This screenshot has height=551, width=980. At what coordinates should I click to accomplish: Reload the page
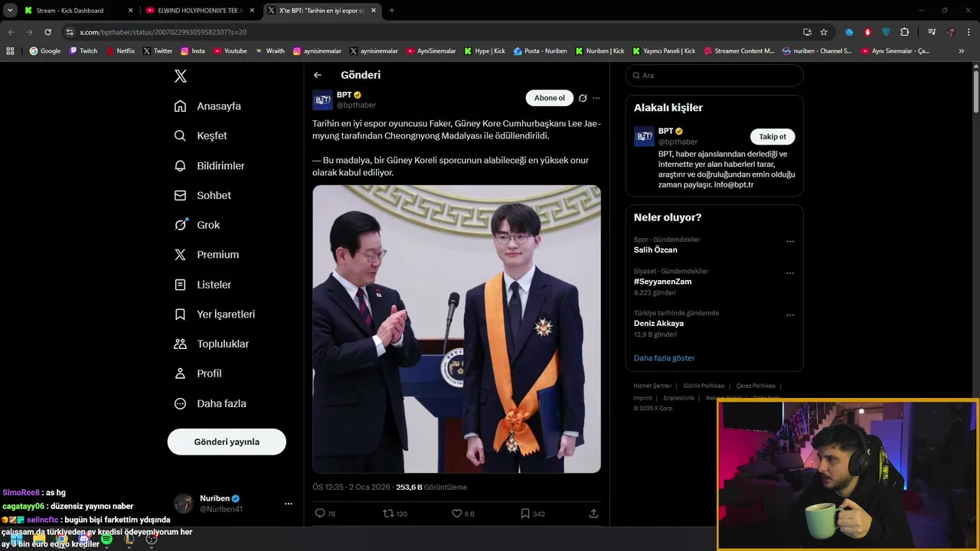click(47, 32)
